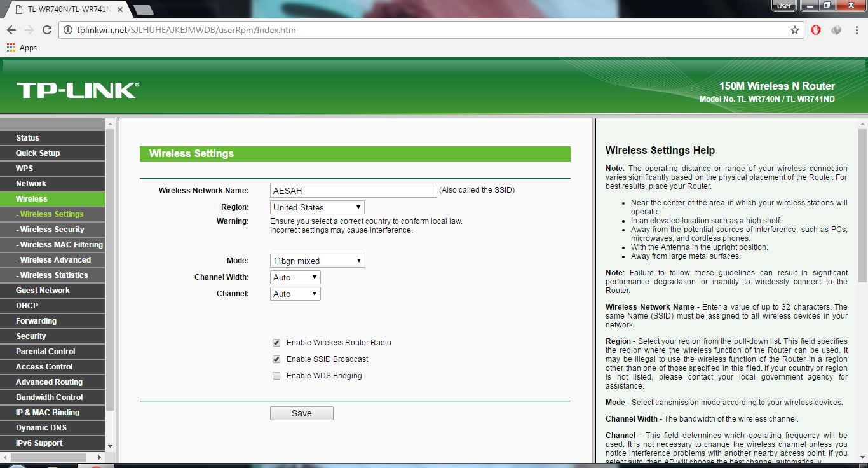Click the browser Forward arrow
Screen dimensions: 868x468
click(x=29, y=30)
